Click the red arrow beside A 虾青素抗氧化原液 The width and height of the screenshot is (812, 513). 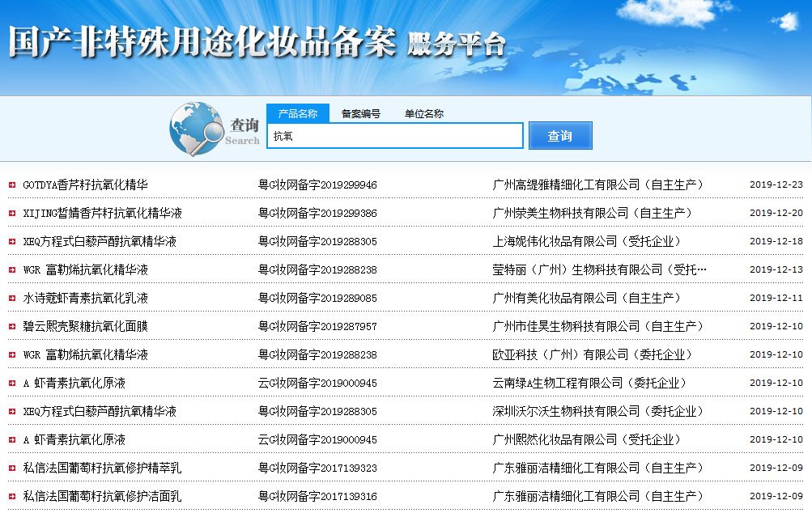[11, 383]
